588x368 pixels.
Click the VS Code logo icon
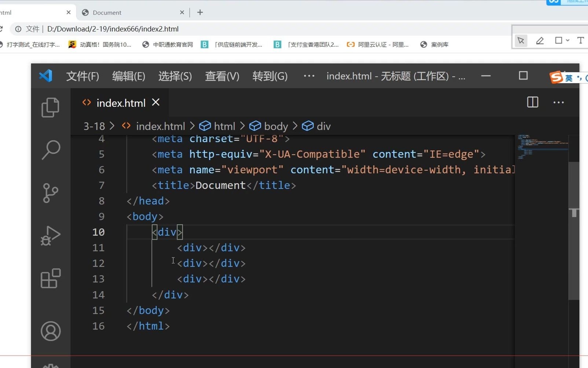point(46,76)
